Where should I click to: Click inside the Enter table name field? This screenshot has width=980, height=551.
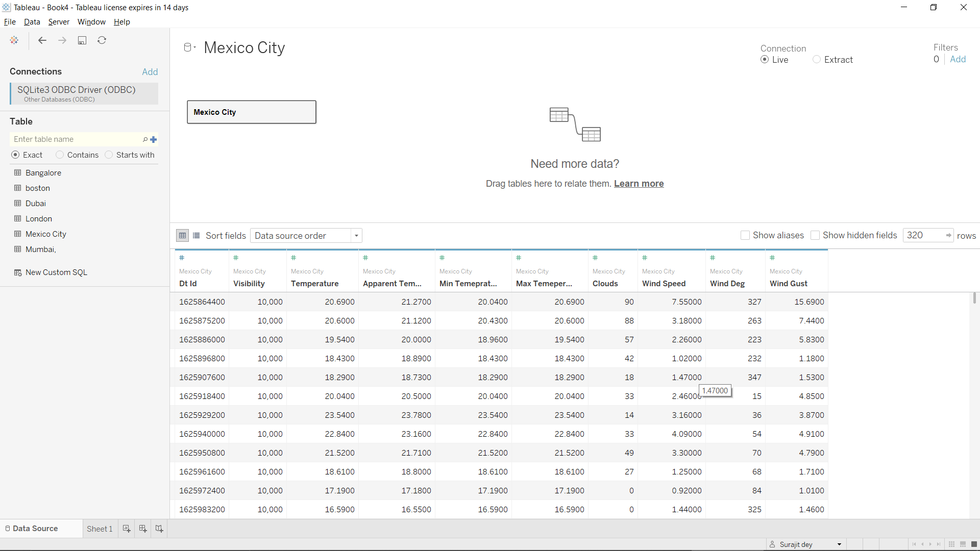(x=77, y=139)
